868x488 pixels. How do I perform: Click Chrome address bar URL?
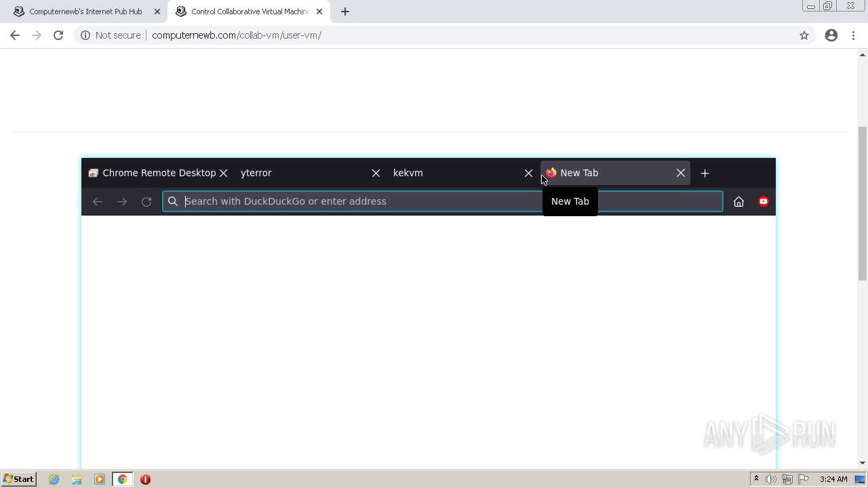(237, 35)
